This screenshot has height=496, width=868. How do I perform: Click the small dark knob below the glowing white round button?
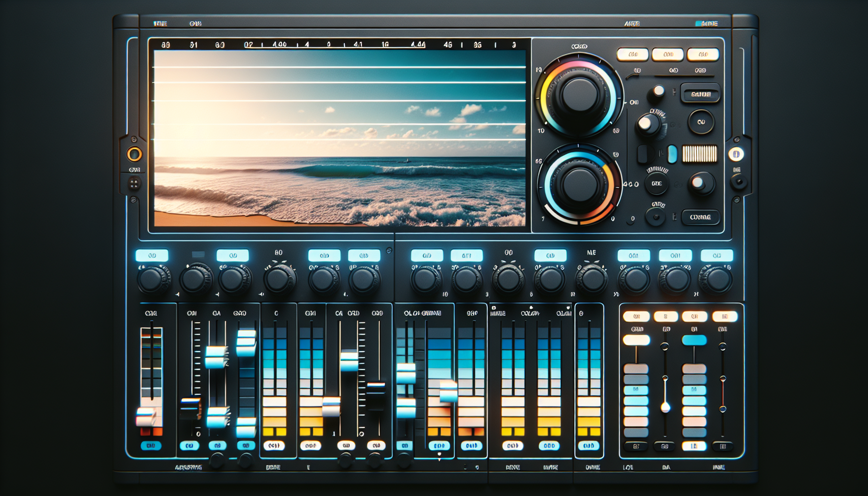click(739, 182)
